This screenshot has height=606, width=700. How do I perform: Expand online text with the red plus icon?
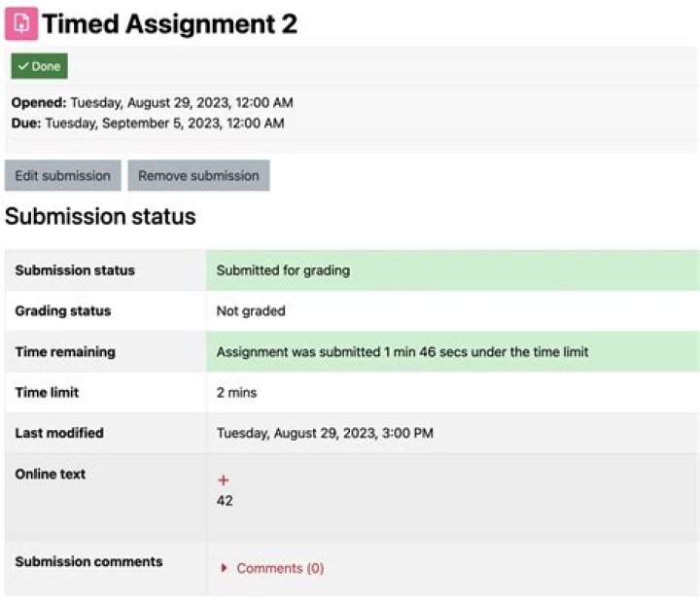pos(224,481)
